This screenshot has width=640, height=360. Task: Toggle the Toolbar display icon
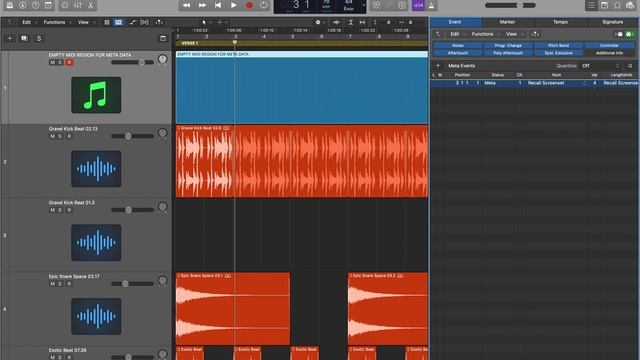pyautogui.click(x=48, y=5)
